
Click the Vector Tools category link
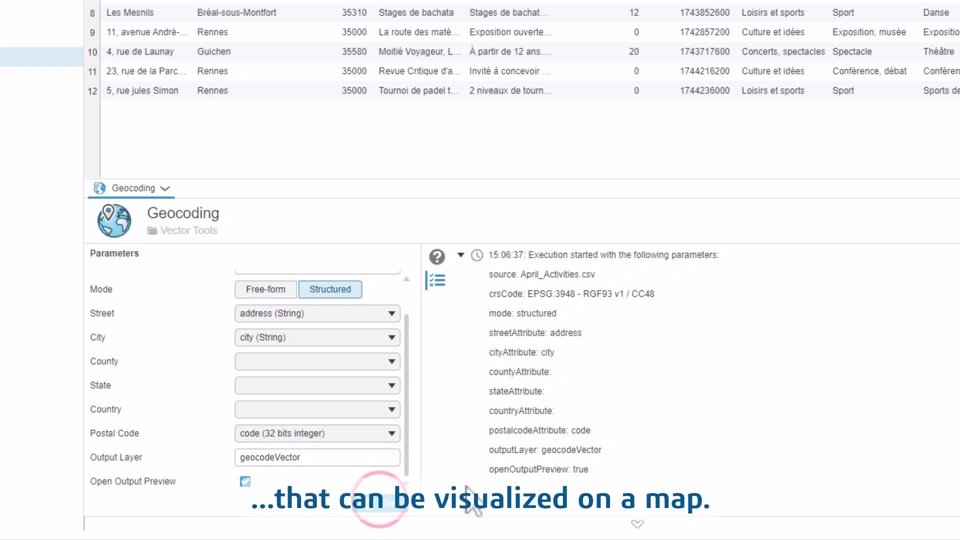click(x=189, y=231)
